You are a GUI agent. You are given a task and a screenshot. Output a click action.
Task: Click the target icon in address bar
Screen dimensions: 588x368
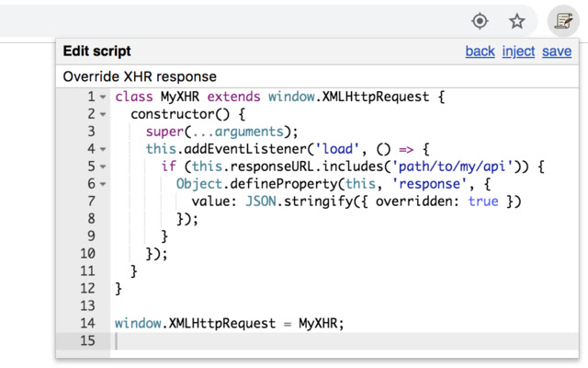click(x=480, y=20)
